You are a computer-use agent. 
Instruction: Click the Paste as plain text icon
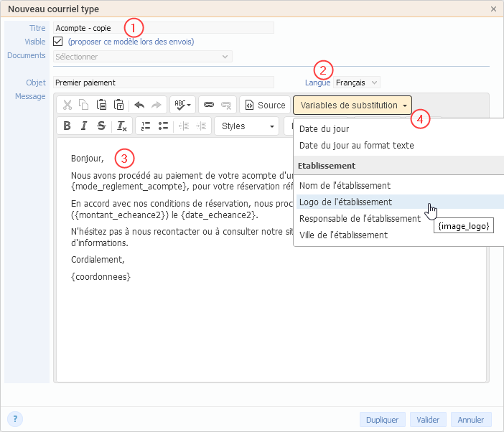point(118,105)
